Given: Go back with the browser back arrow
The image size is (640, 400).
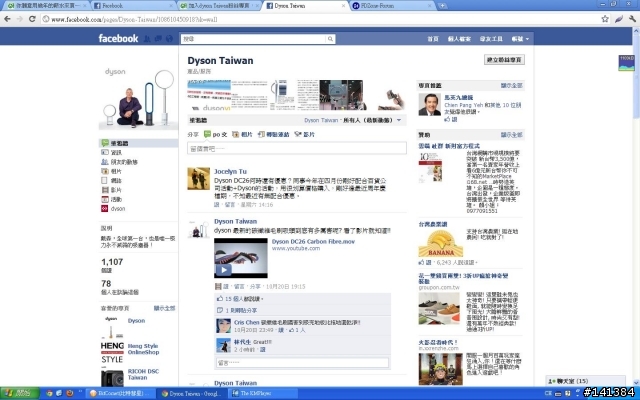Looking at the screenshot, I should (x=7, y=19).
